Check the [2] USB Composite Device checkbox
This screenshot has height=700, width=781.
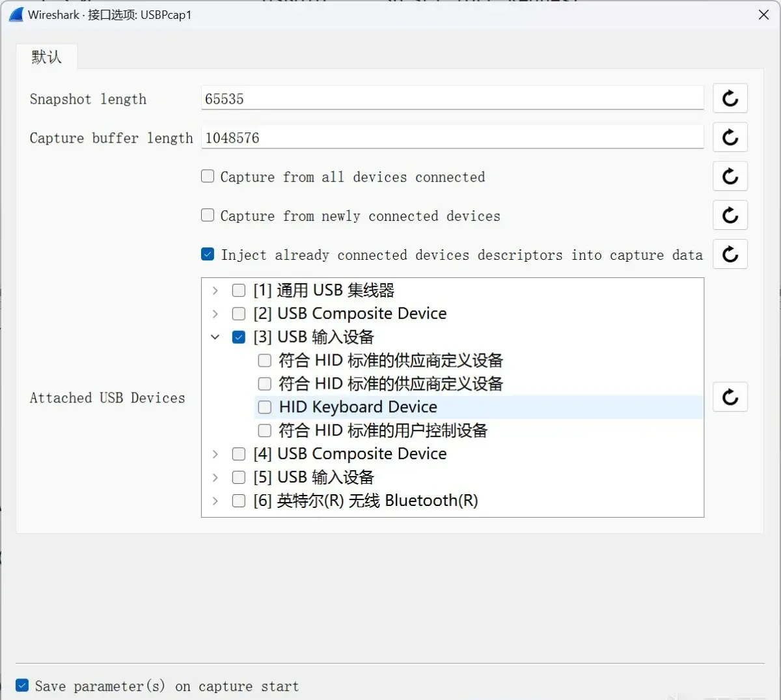(x=239, y=314)
